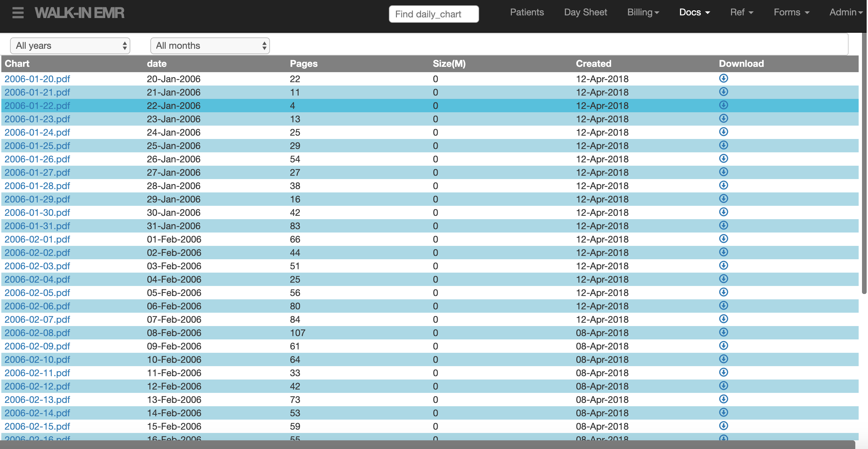
Task: Click the horizontal scrollbar at bottom
Action: click(428, 445)
